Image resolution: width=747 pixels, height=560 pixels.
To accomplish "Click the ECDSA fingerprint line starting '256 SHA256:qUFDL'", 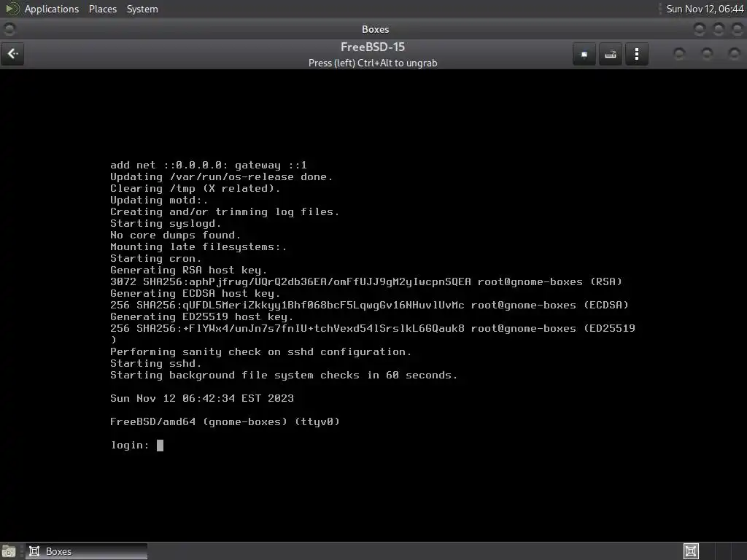I will (369, 306).
